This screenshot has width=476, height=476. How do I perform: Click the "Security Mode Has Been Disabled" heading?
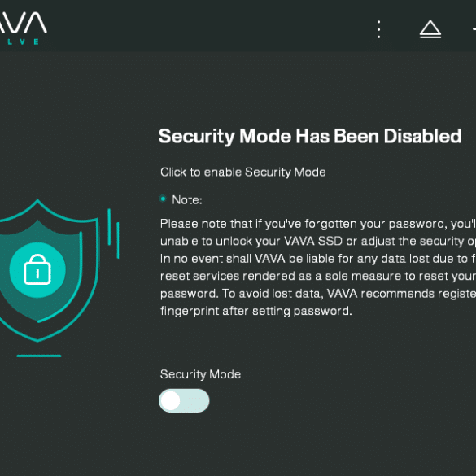[310, 137]
